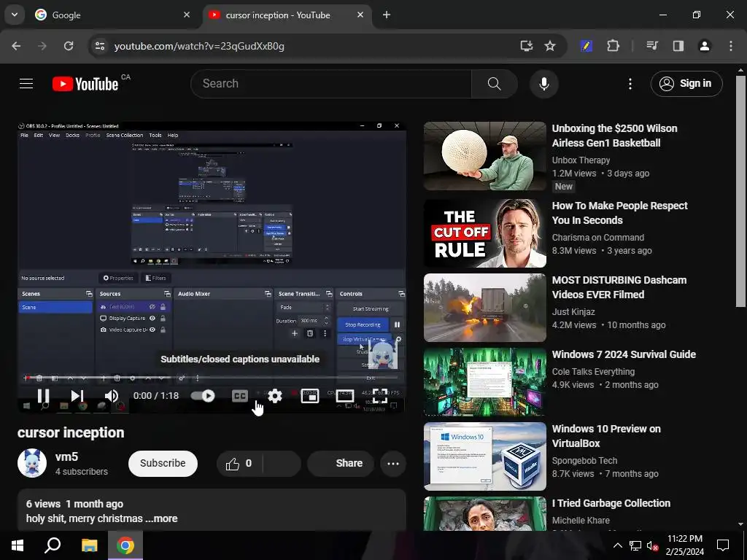This screenshot has width=747, height=560.
Task: View site information icon
Action: [99, 46]
